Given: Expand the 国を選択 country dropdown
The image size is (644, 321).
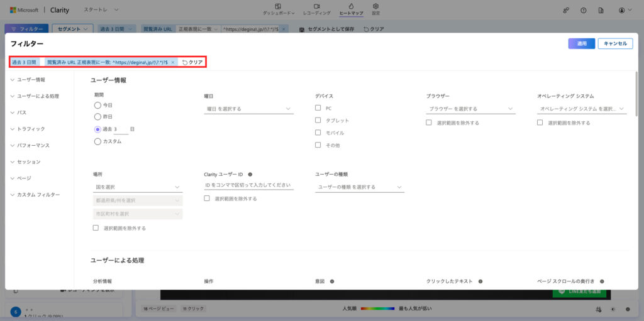Looking at the screenshot, I should (137, 187).
